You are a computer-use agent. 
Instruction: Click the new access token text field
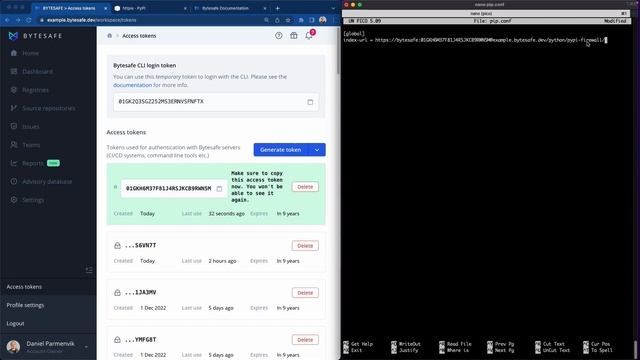(174, 189)
